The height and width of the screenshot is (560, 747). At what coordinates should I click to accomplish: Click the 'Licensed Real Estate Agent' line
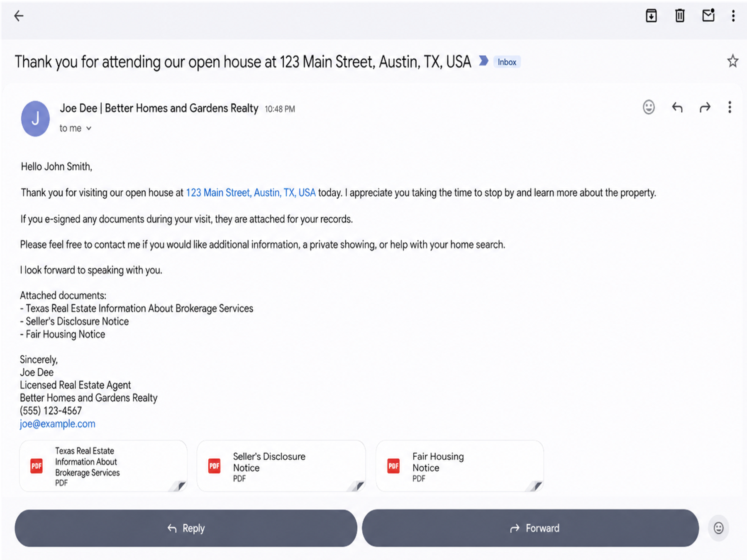coord(75,385)
